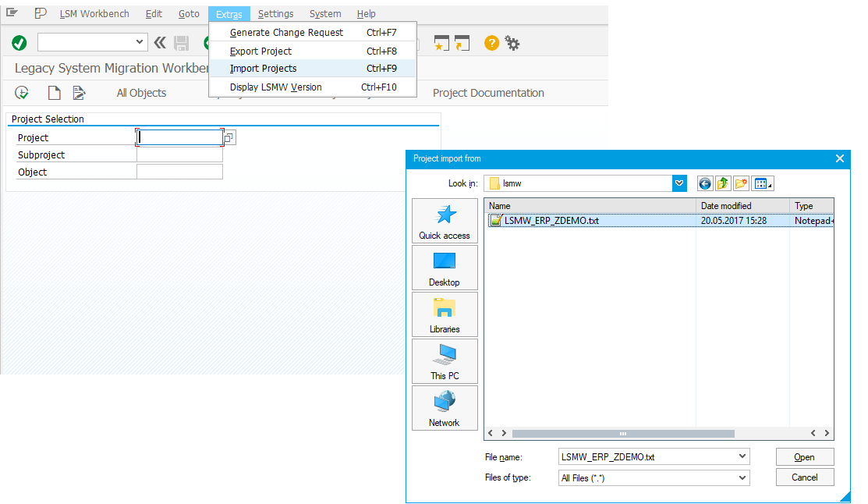868x504 pixels.
Task: Sort files by Date modified column header
Action: click(x=743, y=205)
